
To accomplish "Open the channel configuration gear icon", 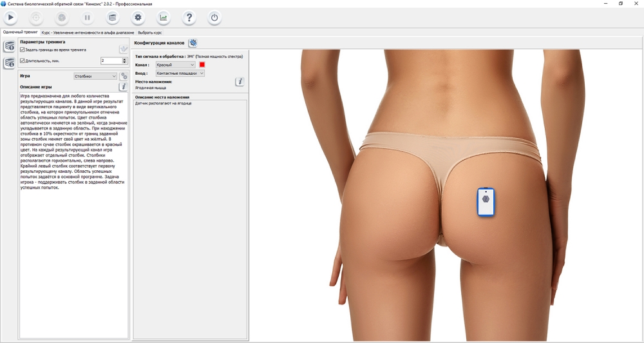I will pyautogui.click(x=193, y=43).
